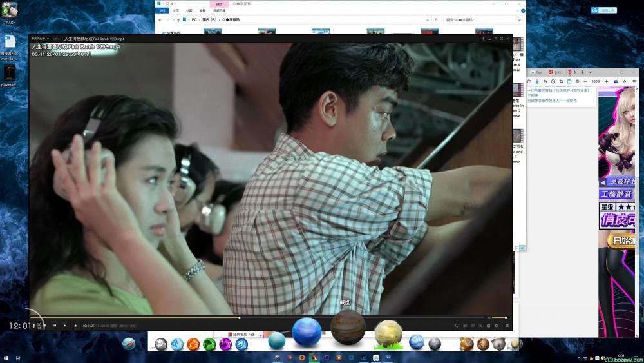Expand Explorer address bar history dropdown
The image size is (644, 363).
[x=428, y=20]
